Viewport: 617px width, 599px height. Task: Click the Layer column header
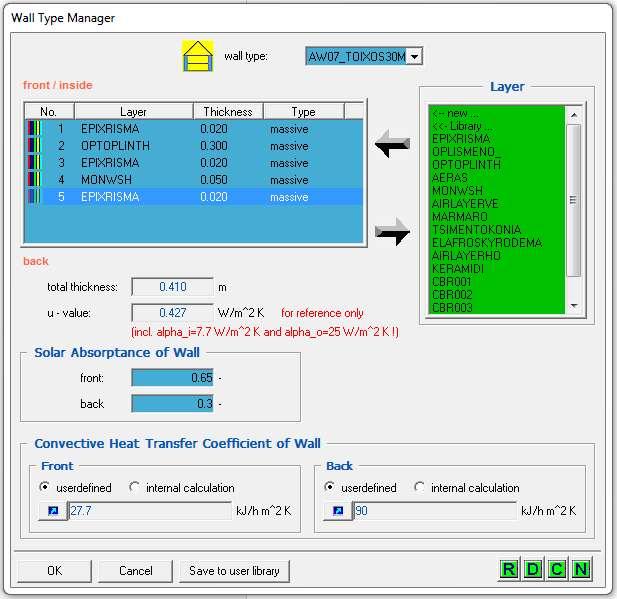click(133, 112)
